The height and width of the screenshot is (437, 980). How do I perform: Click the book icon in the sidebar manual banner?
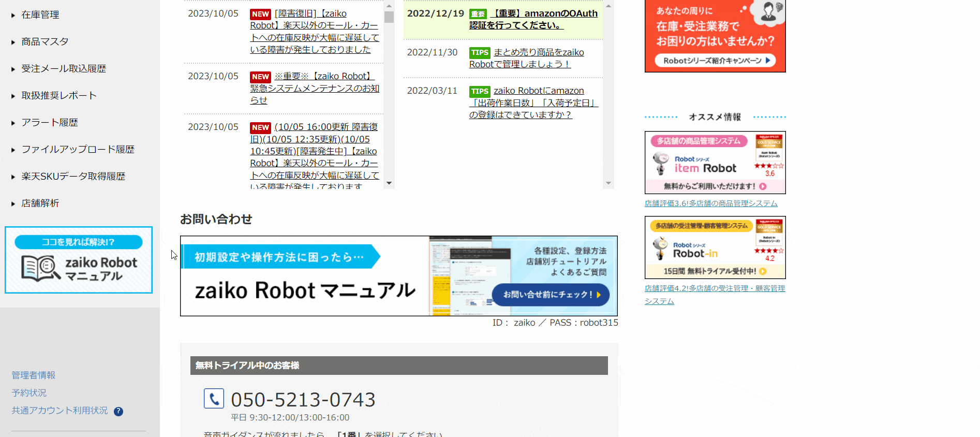click(x=40, y=268)
